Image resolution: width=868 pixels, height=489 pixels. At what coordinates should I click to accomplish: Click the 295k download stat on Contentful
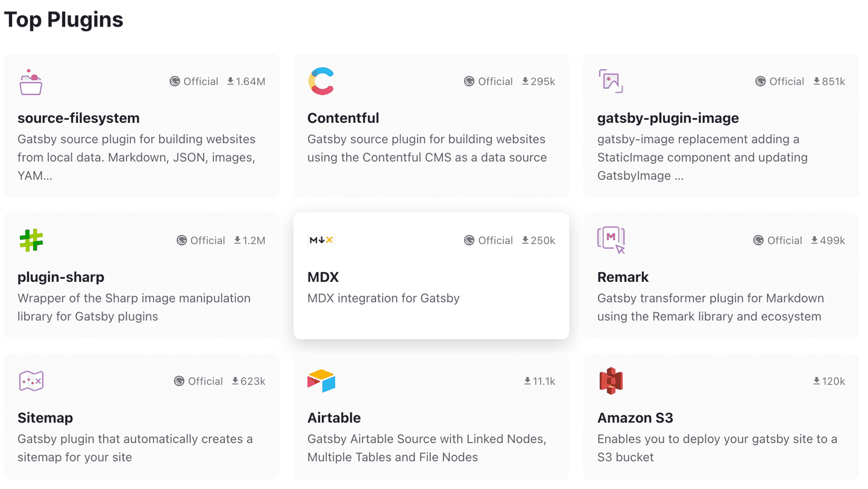point(538,81)
